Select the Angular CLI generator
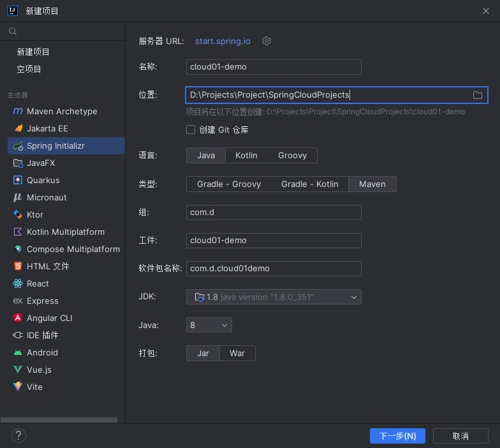Image resolution: width=500 pixels, height=448 pixels. (x=66, y=318)
